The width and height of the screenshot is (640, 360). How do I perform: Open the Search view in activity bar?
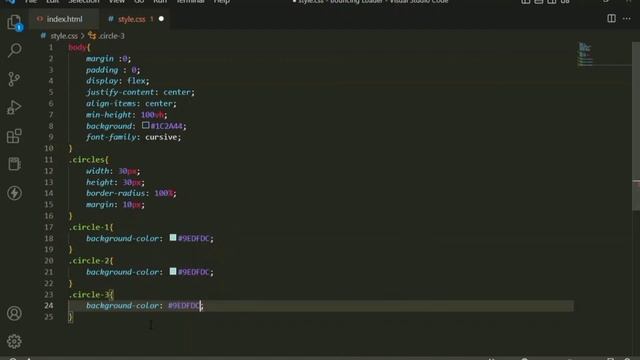(14, 50)
